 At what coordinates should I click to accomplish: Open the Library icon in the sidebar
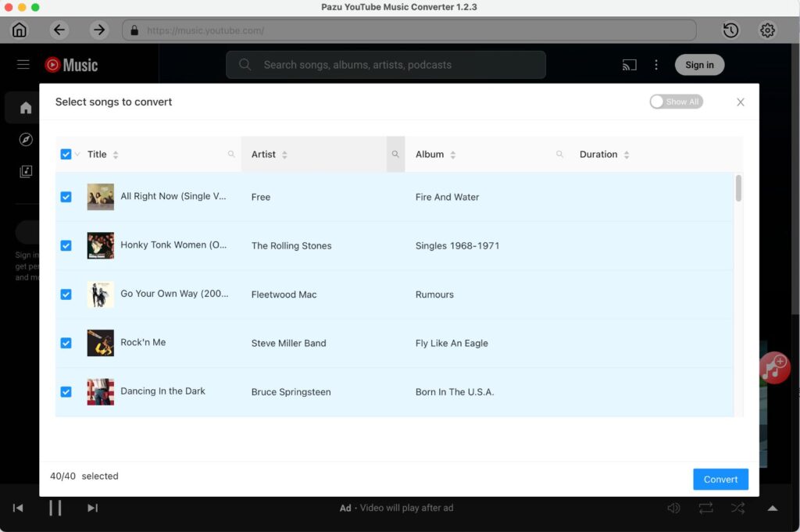point(24,172)
